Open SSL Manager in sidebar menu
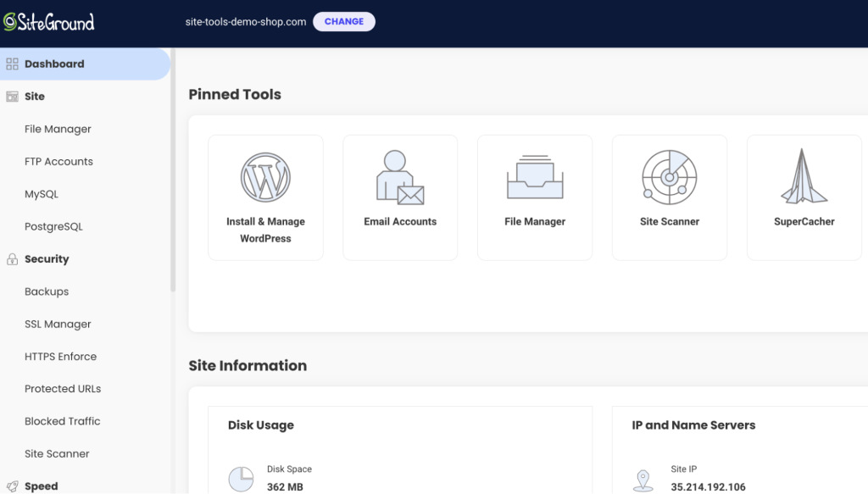This screenshot has height=494, width=868. click(58, 325)
